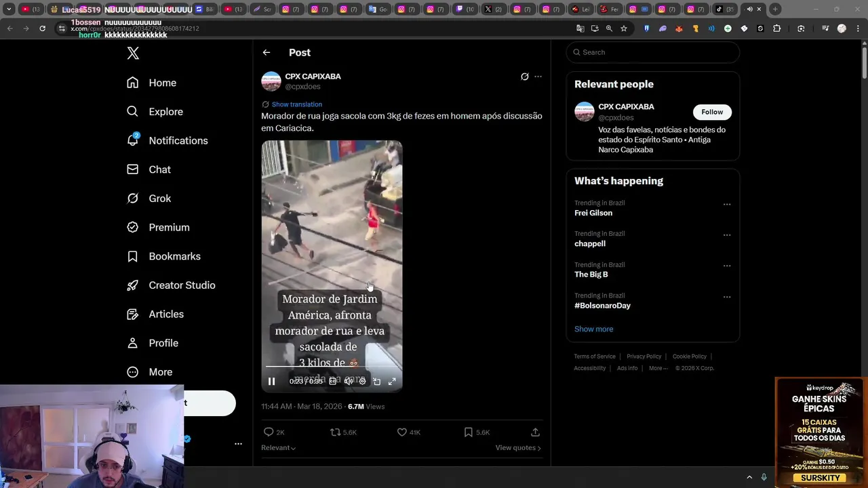Open Articles from the sidebar
868x488 pixels.
tap(155, 314)
